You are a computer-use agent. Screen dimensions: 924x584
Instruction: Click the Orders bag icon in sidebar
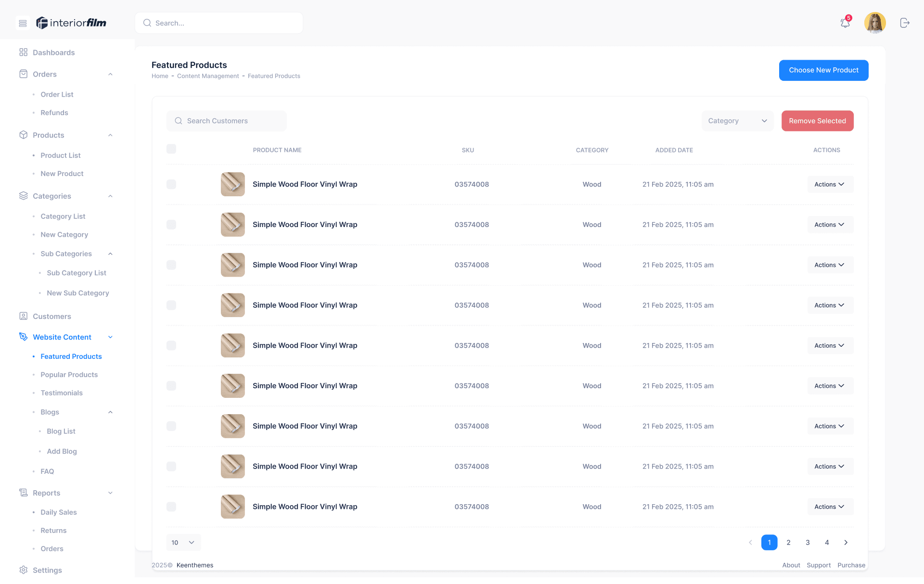coord(23,74)
